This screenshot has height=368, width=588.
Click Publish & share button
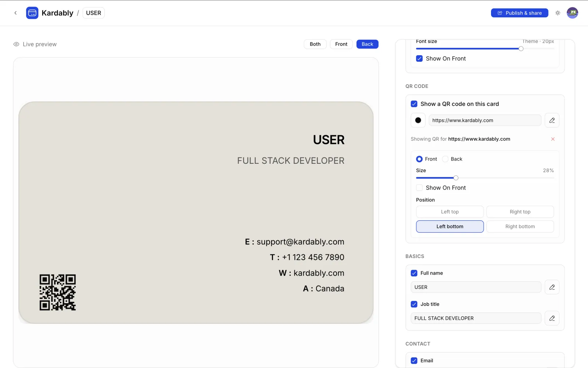click(520, 13)
